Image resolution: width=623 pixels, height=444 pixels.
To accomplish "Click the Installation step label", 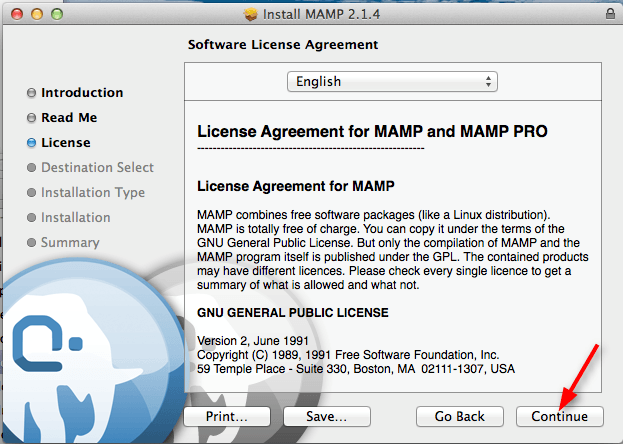I will (x=75, y=218).
